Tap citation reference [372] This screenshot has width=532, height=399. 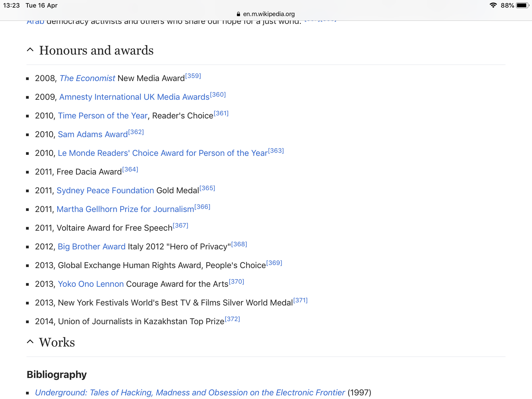[232, 319]
